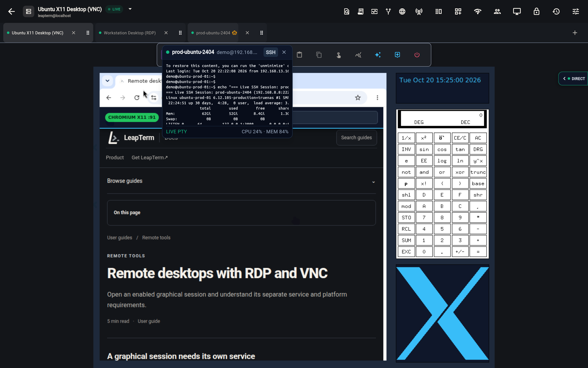Click the fork/split arrows icon

(388, 11)
